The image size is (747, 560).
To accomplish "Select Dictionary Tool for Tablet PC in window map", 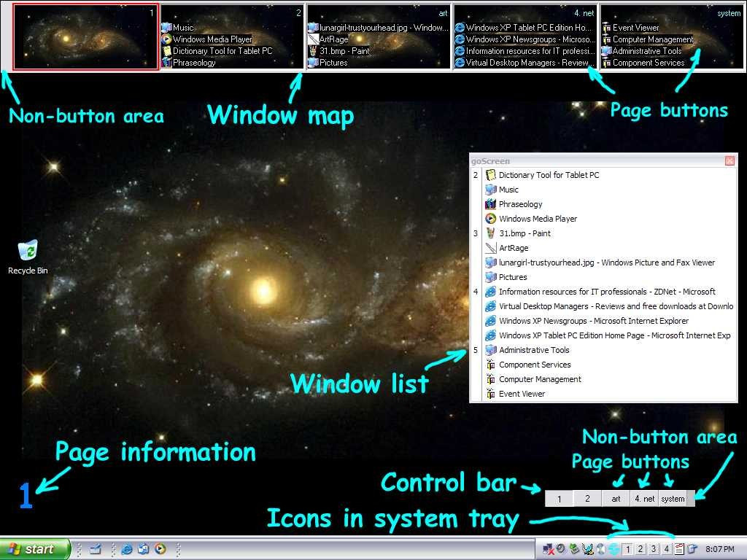I will 217,51.
